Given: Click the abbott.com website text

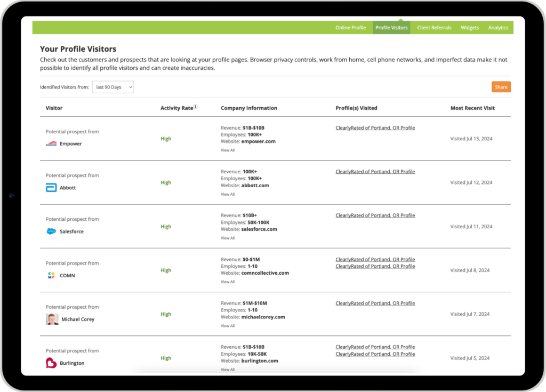Looking at the screenshot, I should tap(255, 186).
